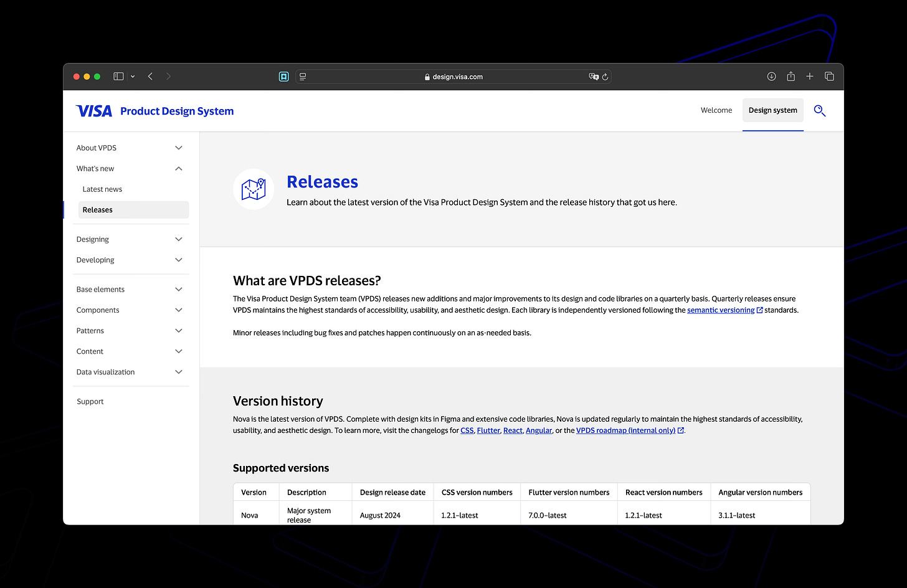Show Safari downloads icon
The width and height of the screenshot is (907, 588).
[771, 77]
